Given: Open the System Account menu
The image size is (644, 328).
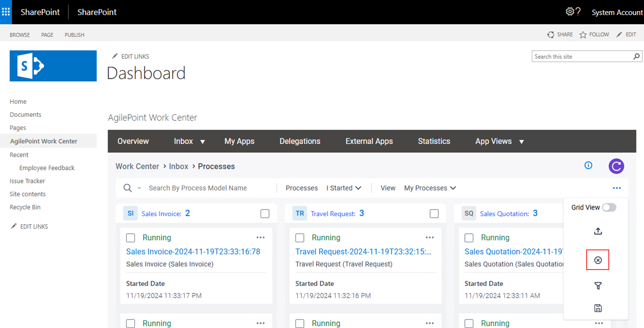Looking at the screenshot, I should coord(617,12).
